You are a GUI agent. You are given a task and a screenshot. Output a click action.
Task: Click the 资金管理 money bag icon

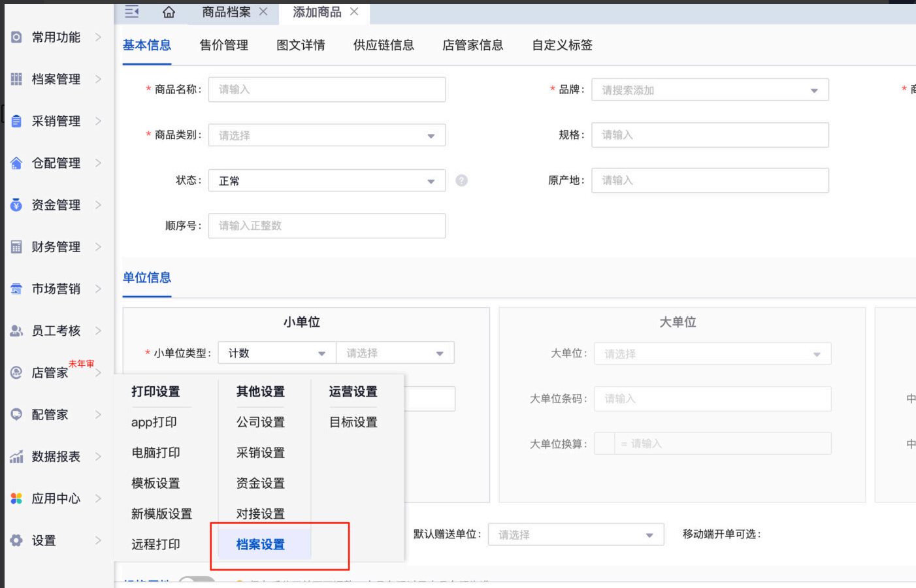pos(16,205)
